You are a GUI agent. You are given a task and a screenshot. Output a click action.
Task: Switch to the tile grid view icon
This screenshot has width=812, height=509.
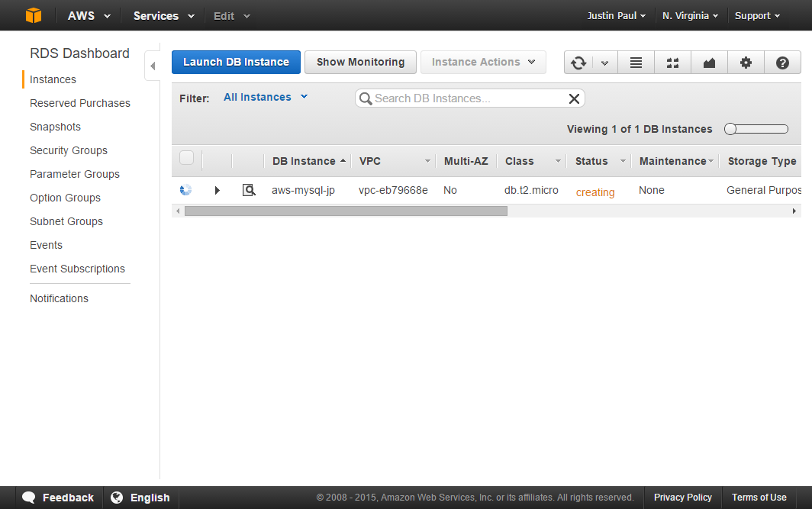[x=672, y=63]
